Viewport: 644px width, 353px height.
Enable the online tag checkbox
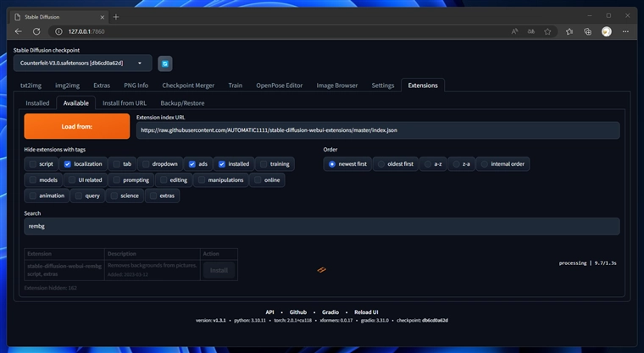click(258, 179)
